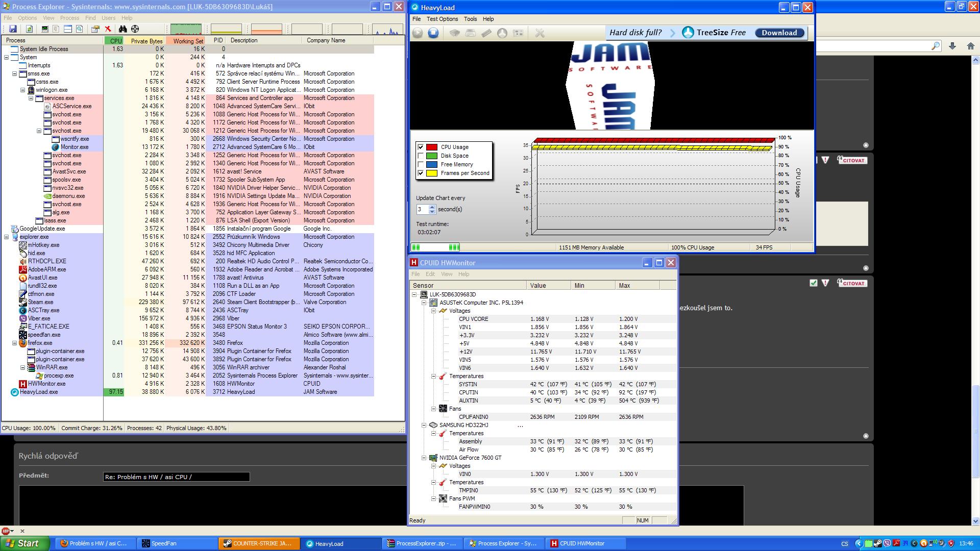Viewport: 980px width, 551px height.
Task: Click HeavyLoad Stress CPU chip icon
Action: [454, 33]
